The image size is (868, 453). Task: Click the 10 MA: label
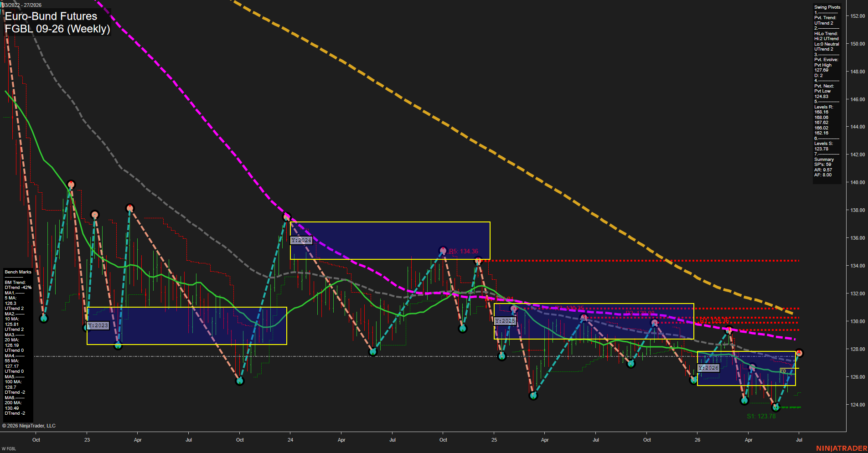click(12, 319)
